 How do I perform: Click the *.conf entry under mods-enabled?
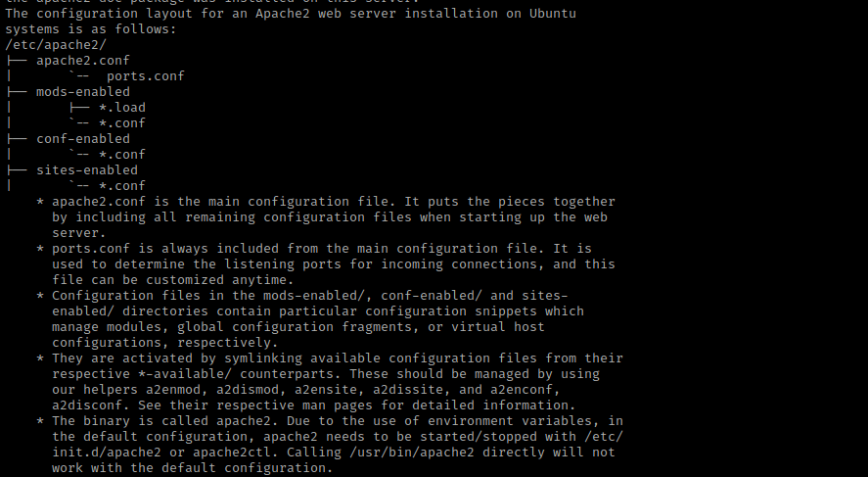pyautogui.click(x=122, y=123)
